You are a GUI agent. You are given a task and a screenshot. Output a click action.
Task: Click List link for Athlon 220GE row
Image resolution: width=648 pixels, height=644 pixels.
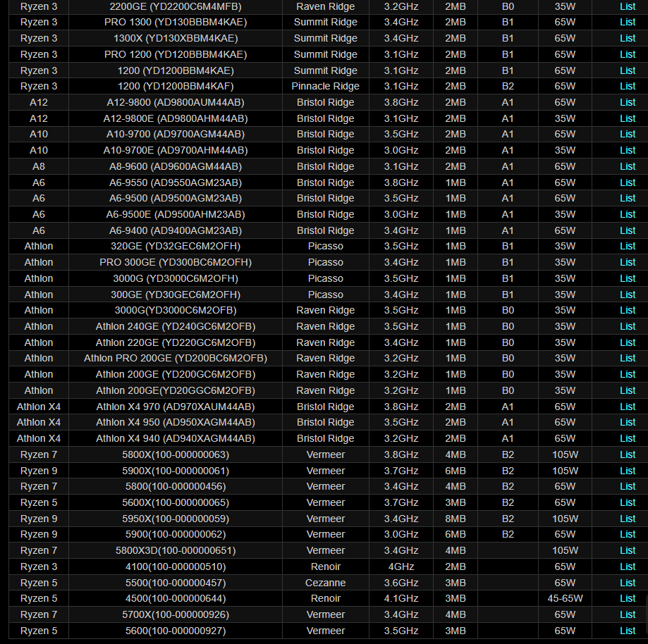tap(628, 342)
